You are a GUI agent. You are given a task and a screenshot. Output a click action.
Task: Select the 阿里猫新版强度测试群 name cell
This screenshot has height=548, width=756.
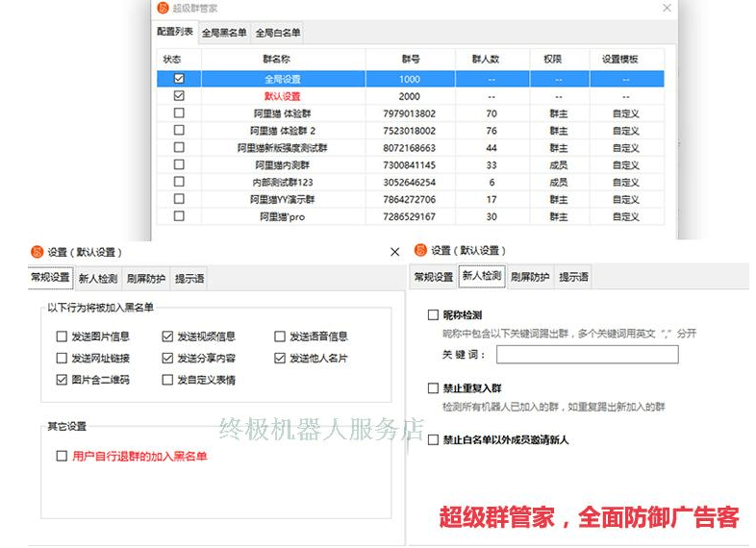[283, 148]
